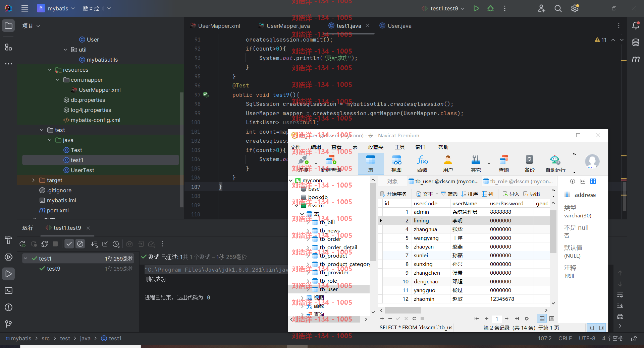Sort test results icon in Run toolbar
Image resolution: width=644 pixels, height=348 pixels.
pyautogui.click(x=94, y=244)
